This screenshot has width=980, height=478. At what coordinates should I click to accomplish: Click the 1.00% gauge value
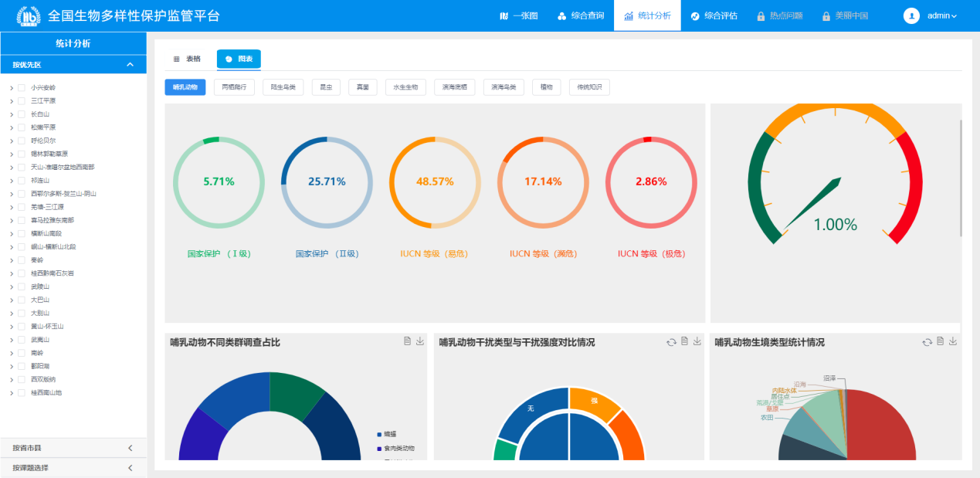click(836, 225)
